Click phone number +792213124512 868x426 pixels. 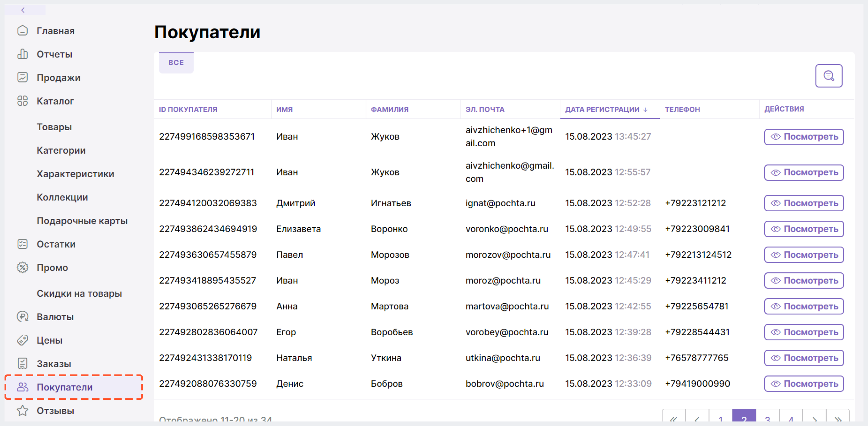pyautogui.click(x=698, y=255)
